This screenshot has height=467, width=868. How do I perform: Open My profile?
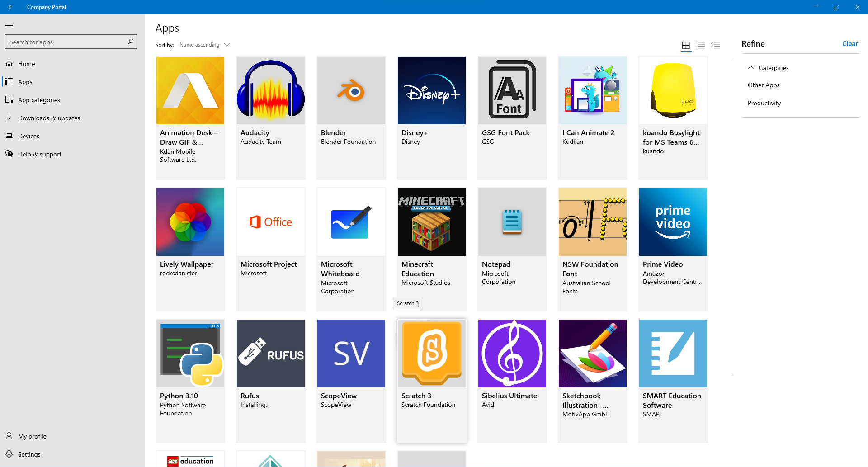point(72,436)
